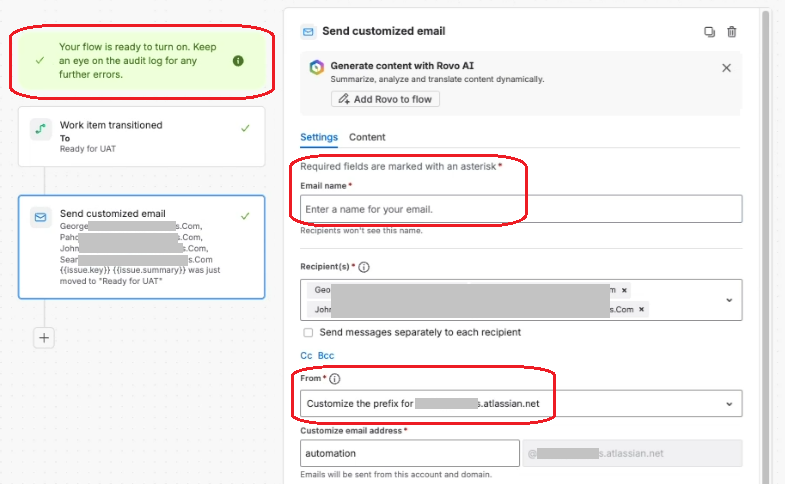Click the 'Ready for UAT' status text
The width and height of the screenshot is (785, 484).
[88, 149]
